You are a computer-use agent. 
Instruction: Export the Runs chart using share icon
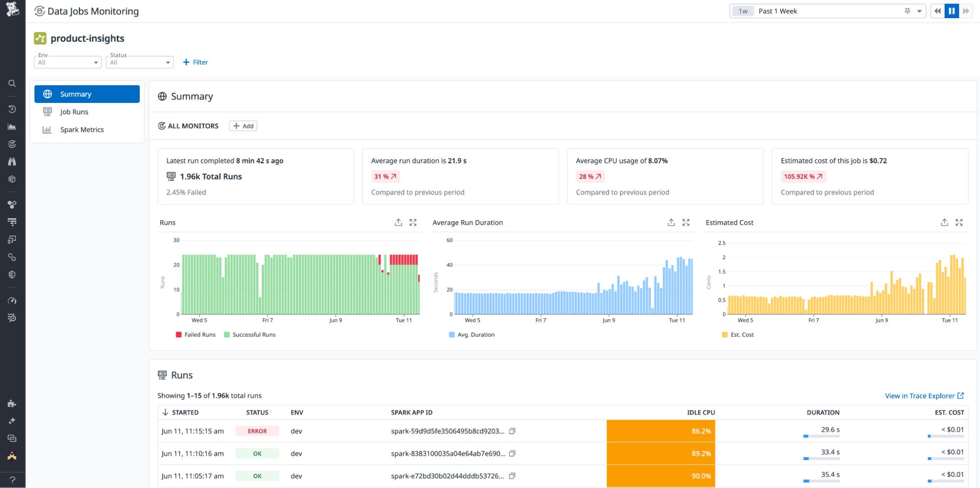click(398, 223)
